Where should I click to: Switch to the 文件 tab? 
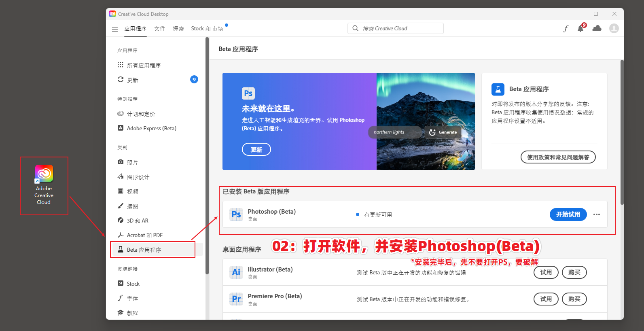pyautogui.click(x=159, y=29)
